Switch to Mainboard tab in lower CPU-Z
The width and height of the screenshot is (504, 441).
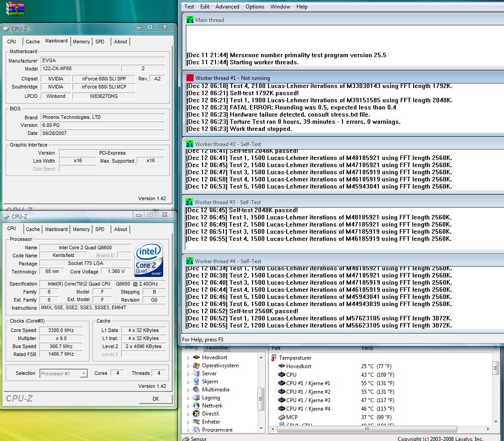coord(56,229)
